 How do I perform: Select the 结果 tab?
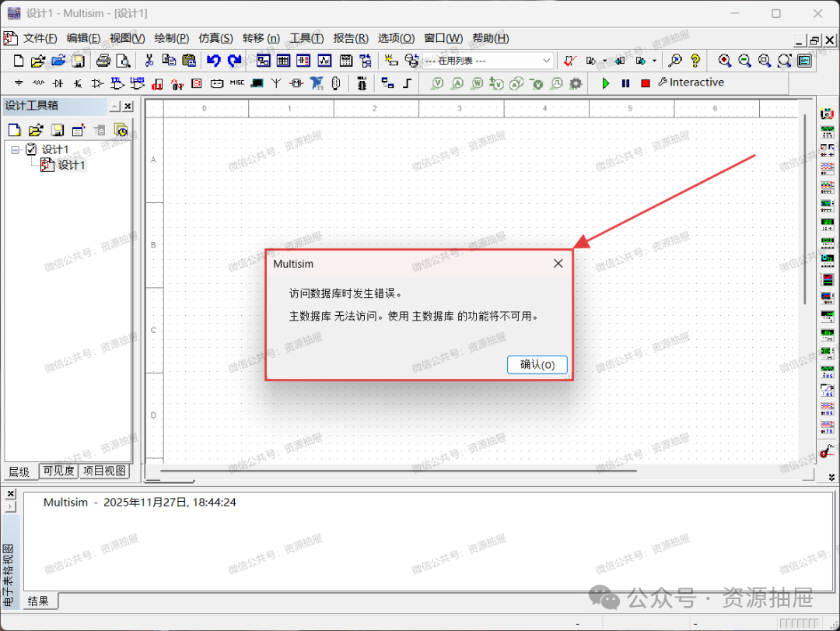pos(39,601)
